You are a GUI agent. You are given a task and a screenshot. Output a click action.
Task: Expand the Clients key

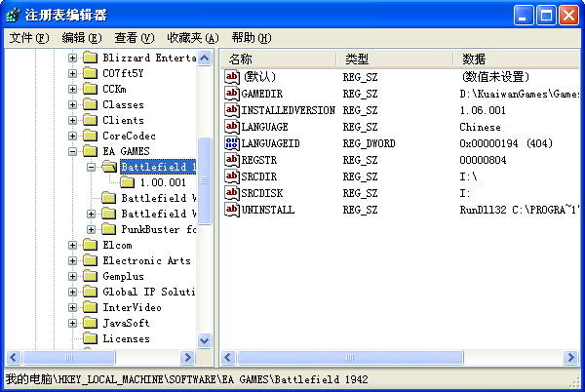[73, 121]
